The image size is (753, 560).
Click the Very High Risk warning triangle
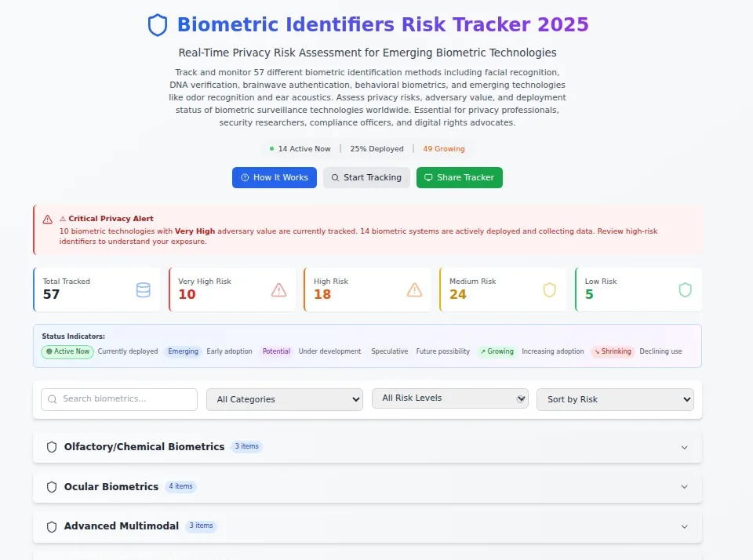[279, 290]
